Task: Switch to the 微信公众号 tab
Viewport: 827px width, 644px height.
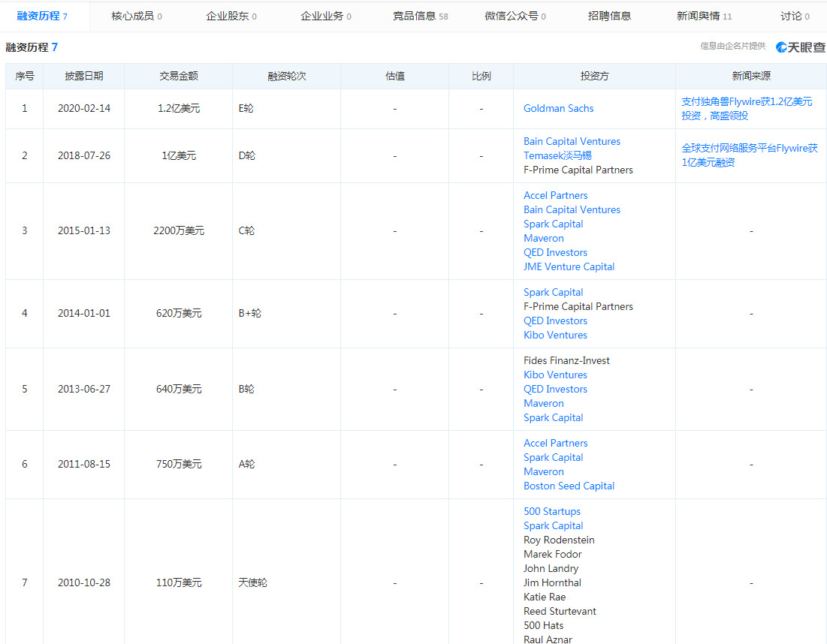Action: 515,17
